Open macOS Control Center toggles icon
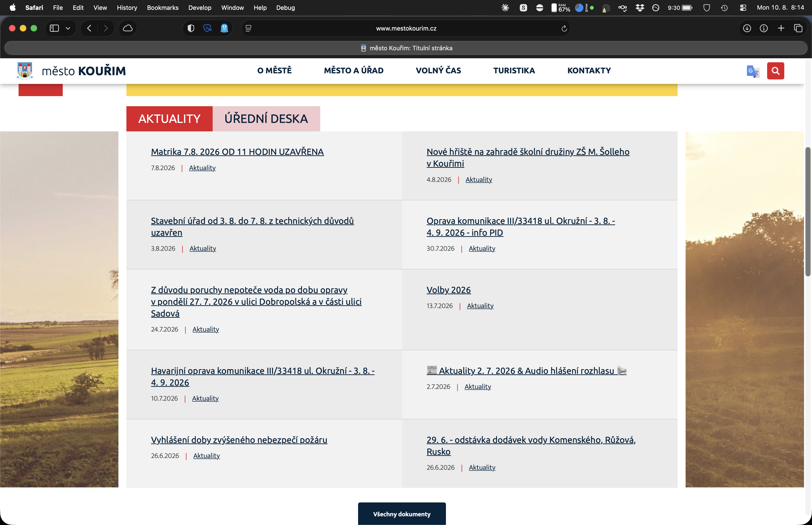Viewport: 812px width, 525px height. point(743,8)
